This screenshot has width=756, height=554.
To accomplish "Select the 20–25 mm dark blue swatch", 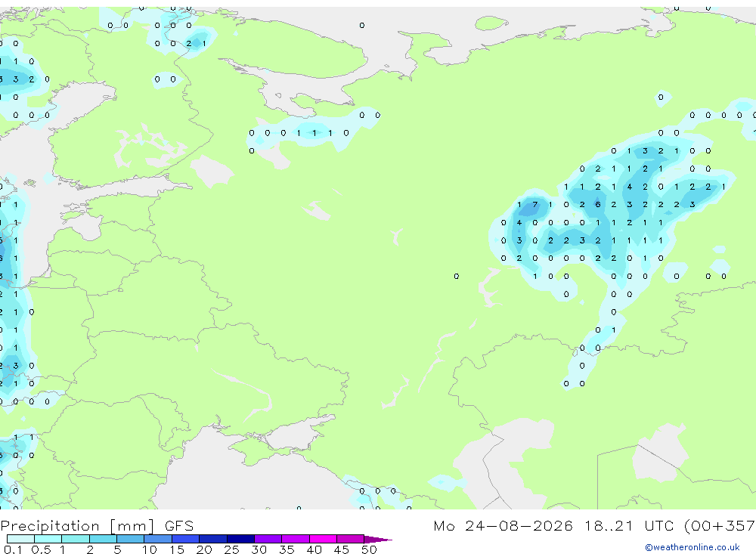I will 213,539.
